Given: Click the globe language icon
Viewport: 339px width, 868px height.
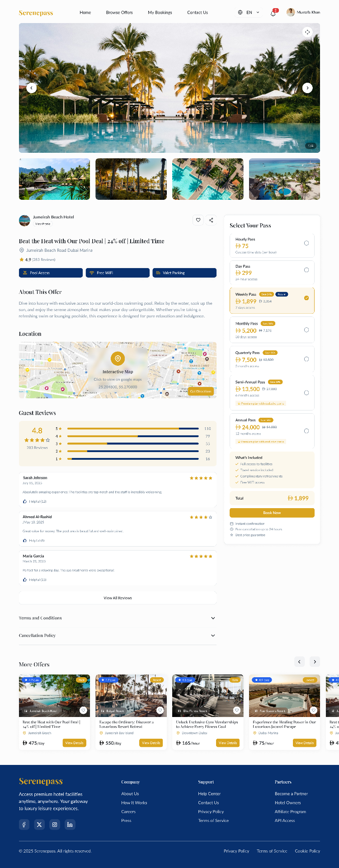Looking at the screenshot, I should [240, 13].
